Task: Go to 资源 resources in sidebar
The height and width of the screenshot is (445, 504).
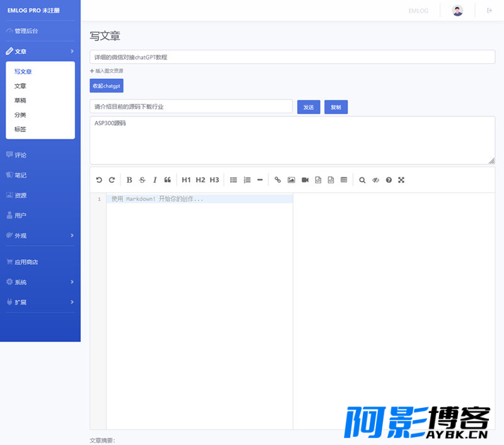Action: click(16, 195)
